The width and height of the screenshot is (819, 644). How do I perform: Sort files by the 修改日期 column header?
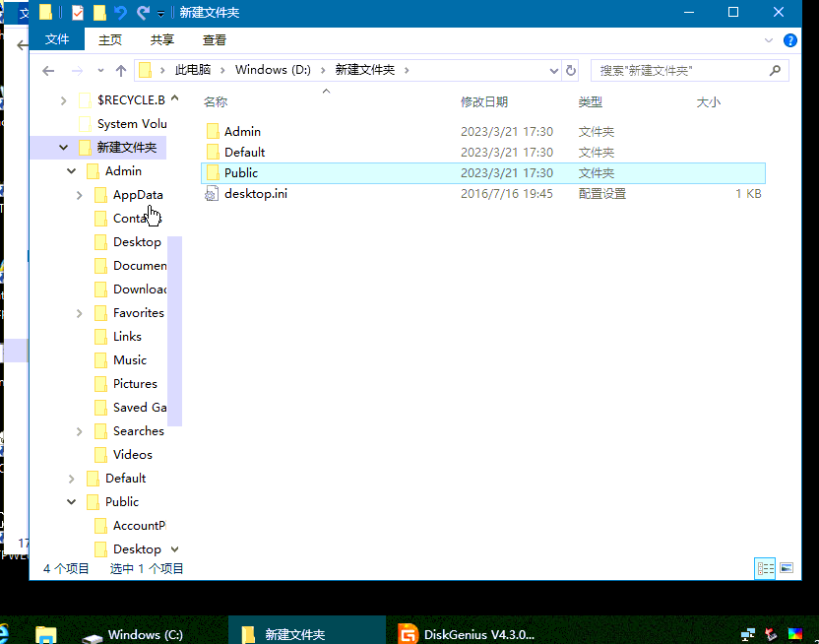[x=484, y=102]
